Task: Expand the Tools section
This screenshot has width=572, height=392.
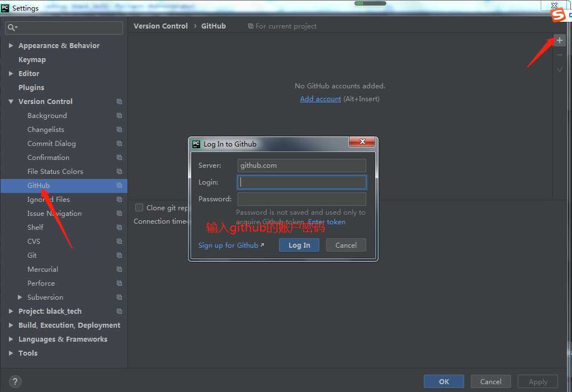Action: [11, 353]
